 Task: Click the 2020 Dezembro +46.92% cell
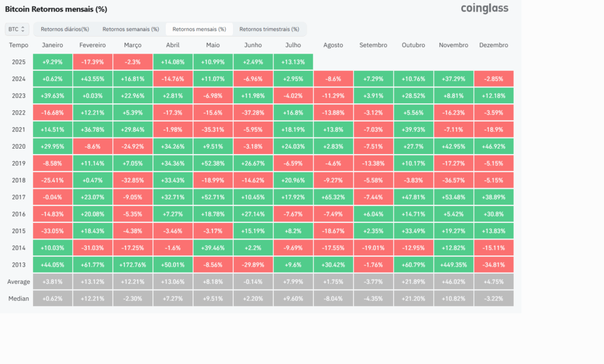coord(494,147)
